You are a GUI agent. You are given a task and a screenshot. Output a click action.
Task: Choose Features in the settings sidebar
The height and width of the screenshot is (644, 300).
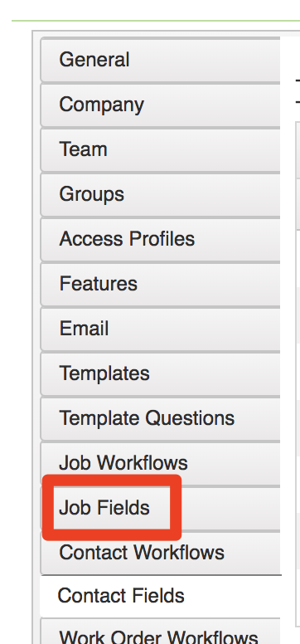pyautogui.click(x=161, y=284)
